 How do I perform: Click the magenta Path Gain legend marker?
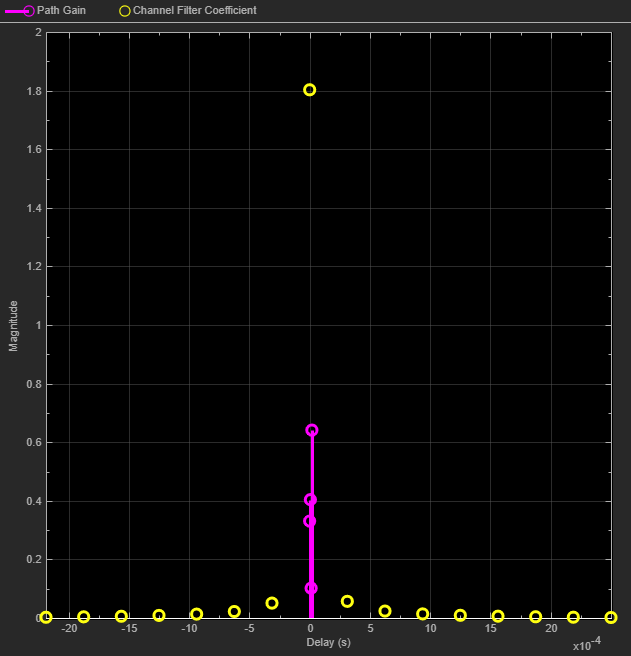[27, 10]
